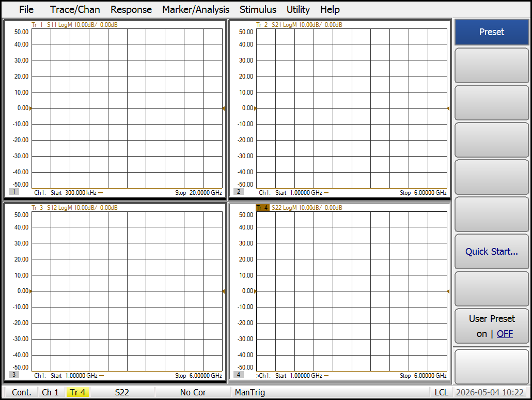Click Start 1.00000 GHz in window 4
The width and height of the screenshot is (532, 400).
(x=299, y=376)
